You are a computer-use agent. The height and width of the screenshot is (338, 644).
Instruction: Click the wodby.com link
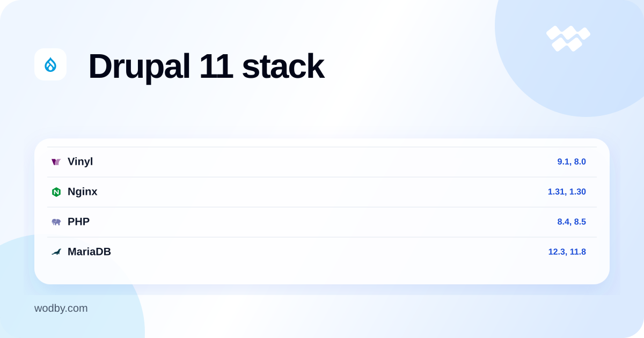[61, 308]
